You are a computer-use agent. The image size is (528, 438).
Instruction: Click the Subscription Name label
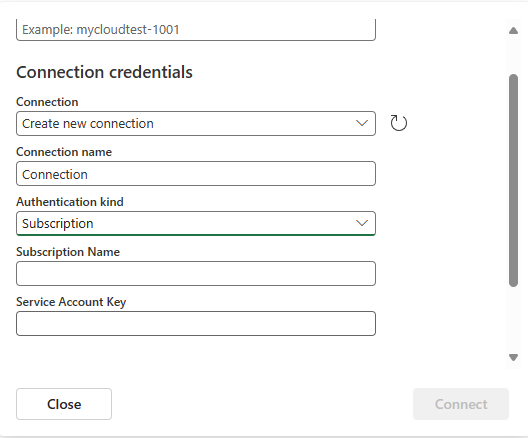pyautogui.click(x=68, y=252)
